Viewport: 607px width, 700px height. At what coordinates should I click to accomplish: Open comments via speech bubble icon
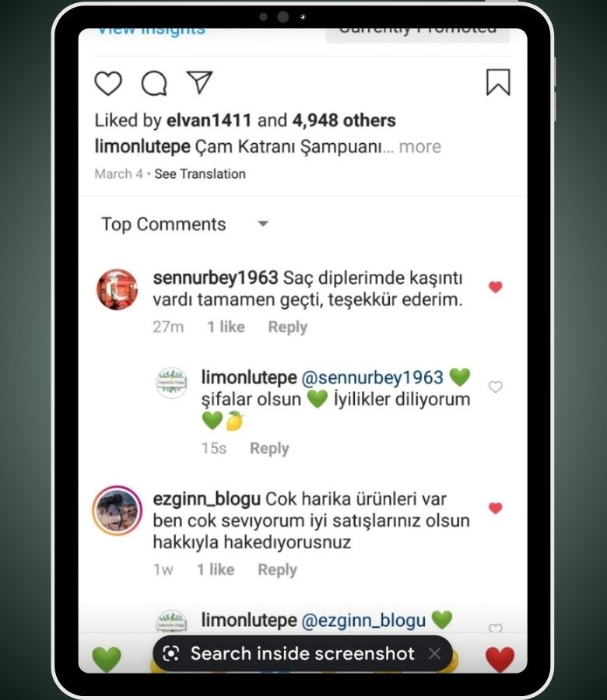[x=154, y=83]
